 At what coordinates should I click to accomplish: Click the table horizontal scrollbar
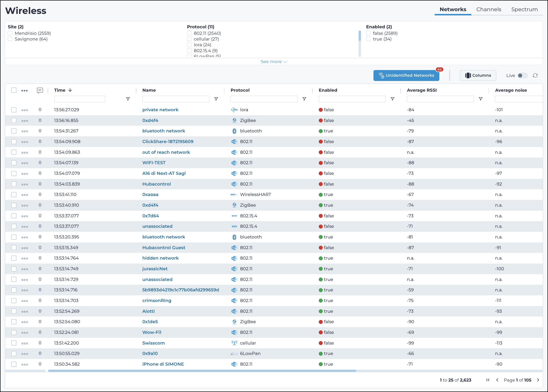coord(202,371)
